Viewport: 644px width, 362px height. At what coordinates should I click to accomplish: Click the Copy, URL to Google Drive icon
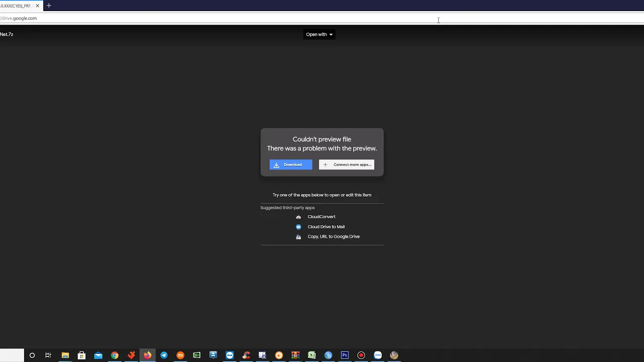[298, 237]
